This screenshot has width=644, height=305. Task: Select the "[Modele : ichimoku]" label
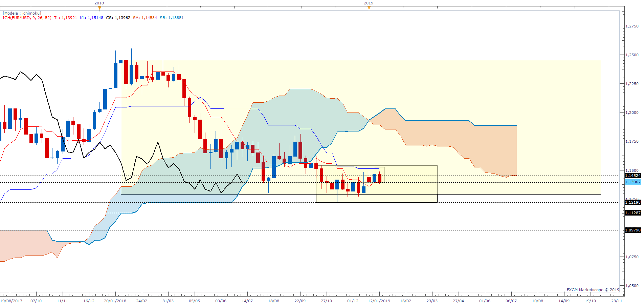22,13
